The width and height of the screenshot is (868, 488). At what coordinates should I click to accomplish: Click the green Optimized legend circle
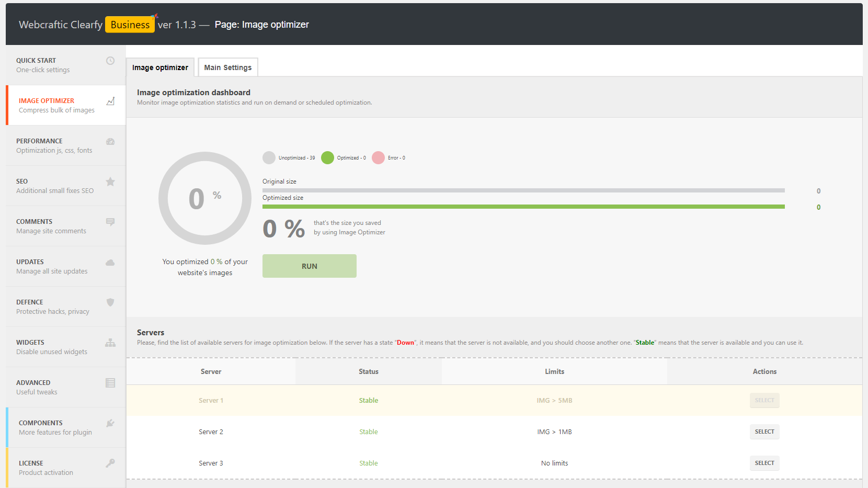click(327, 158)
